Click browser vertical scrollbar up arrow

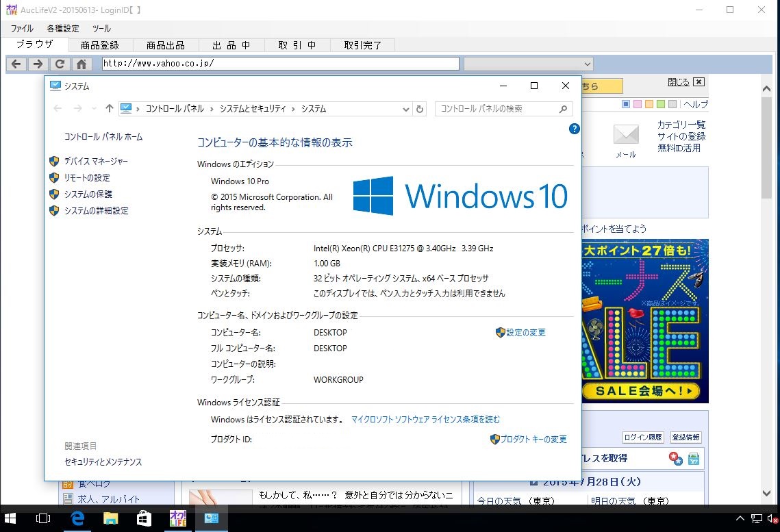click(766, 89)
